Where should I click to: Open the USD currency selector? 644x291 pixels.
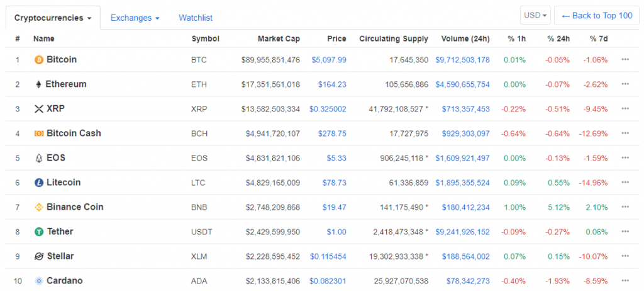click(x=535, y=15)
